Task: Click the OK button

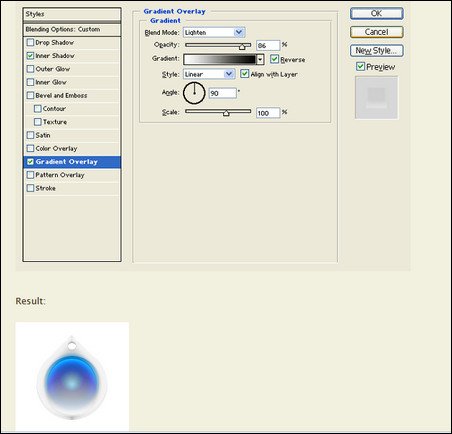Action: coord(377,14)
